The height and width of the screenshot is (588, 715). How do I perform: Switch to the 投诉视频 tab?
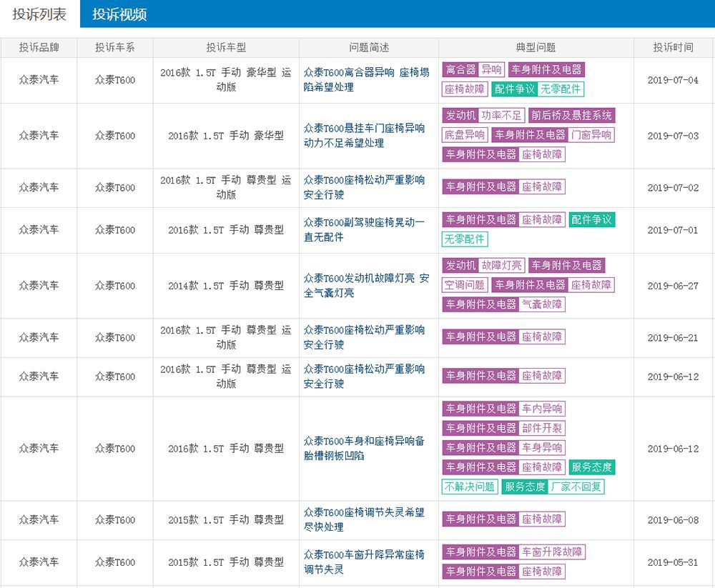(119, 14)
